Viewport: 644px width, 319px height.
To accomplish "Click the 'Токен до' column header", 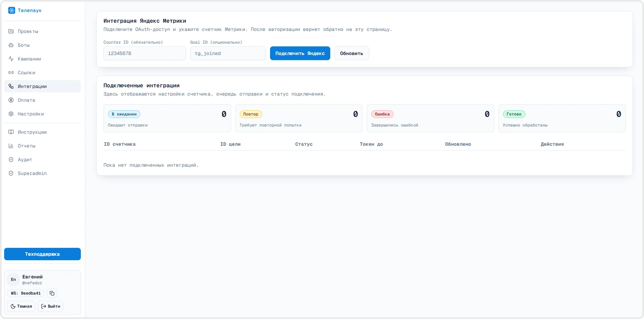I will (372, 144).
